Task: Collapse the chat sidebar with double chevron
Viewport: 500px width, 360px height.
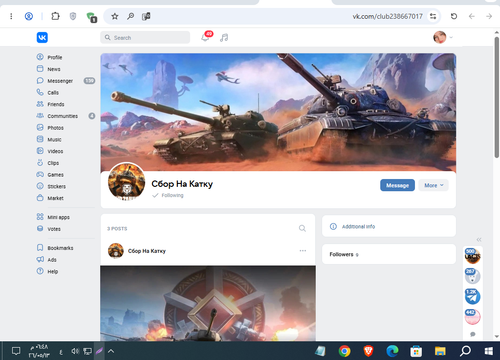Action: pos(479,240)
